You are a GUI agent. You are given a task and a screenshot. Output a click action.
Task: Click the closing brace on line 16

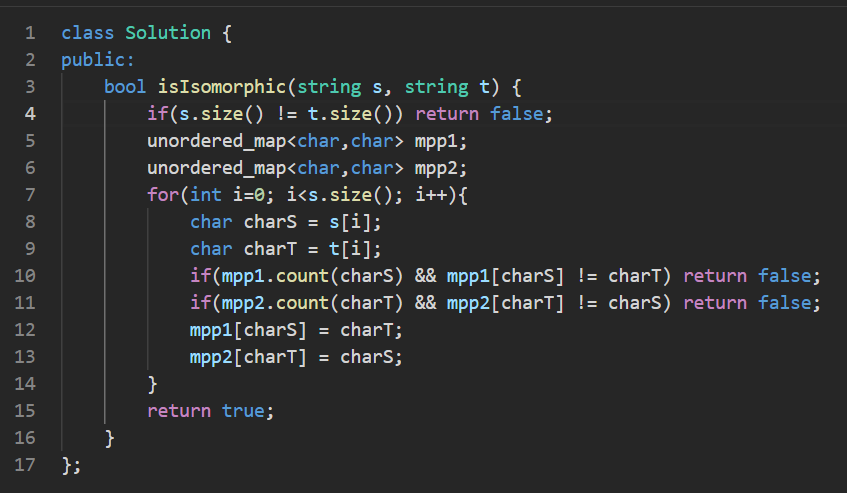(x=110, y=438)
